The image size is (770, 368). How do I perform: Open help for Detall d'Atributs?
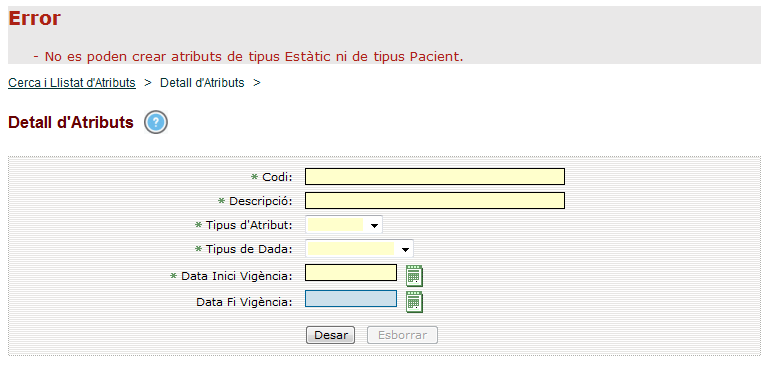point(156,122)
